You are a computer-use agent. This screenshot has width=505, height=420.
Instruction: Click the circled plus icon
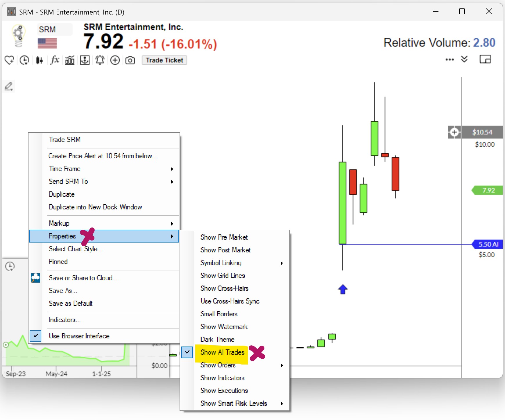[115, 60]
